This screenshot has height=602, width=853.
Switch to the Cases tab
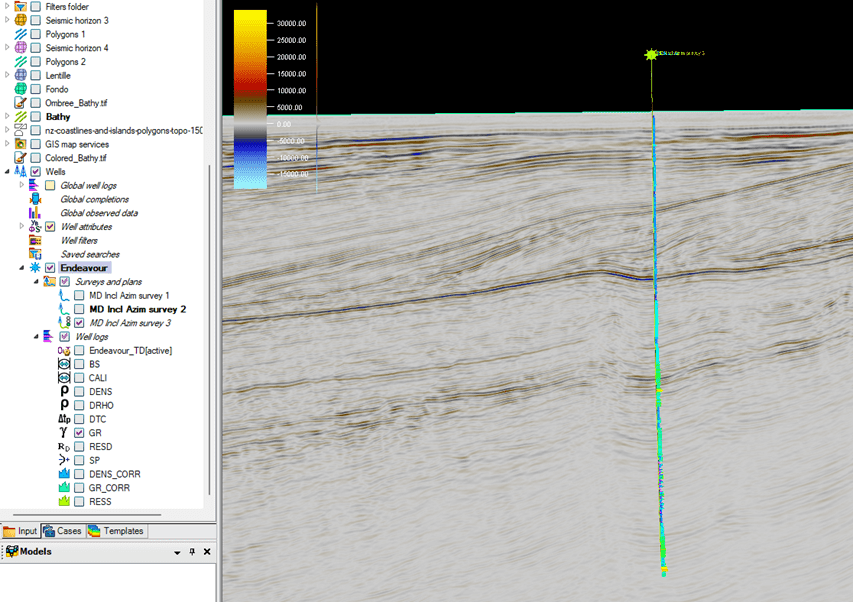coord(62,531)
